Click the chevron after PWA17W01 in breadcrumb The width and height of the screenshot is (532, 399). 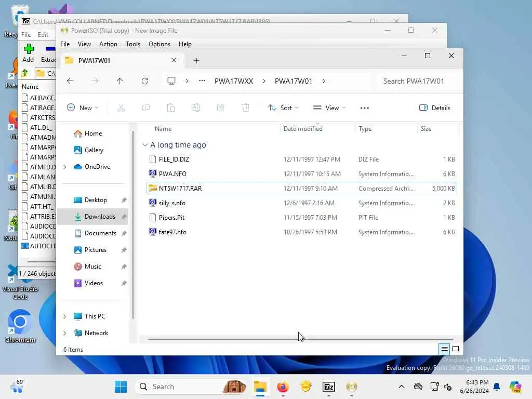point(324,81)
